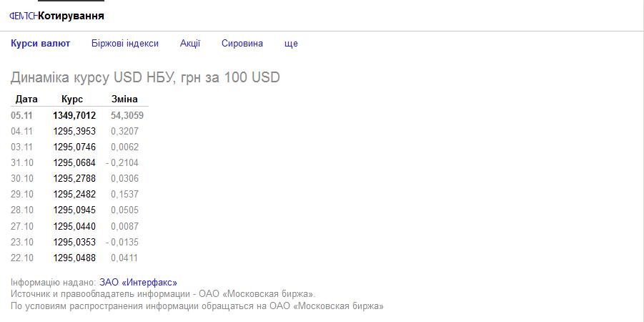This screenshot has height=322, width=644.
Task: Switch to the Біржові індекси tab
Action: point(125,43)
